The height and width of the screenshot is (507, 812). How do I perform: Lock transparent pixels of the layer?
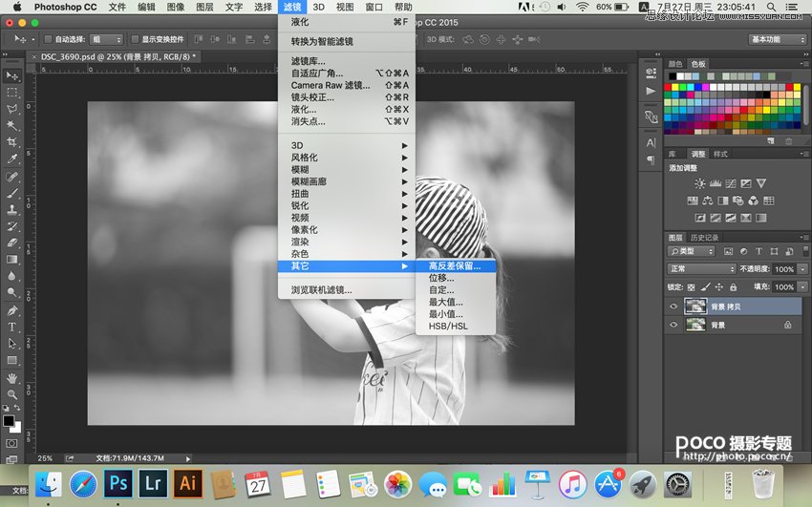click(x=691, y=287)
